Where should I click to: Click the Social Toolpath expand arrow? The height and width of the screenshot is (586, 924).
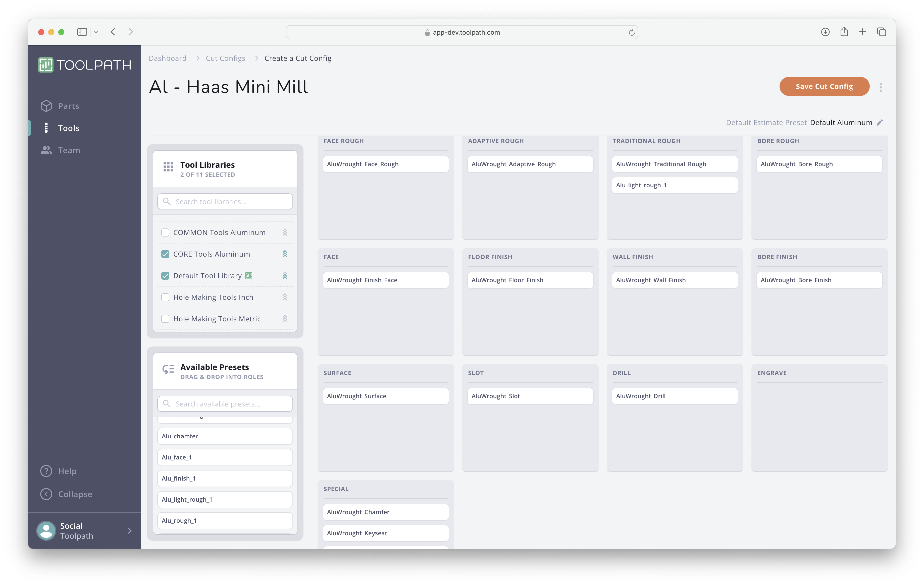click(129, 531)
